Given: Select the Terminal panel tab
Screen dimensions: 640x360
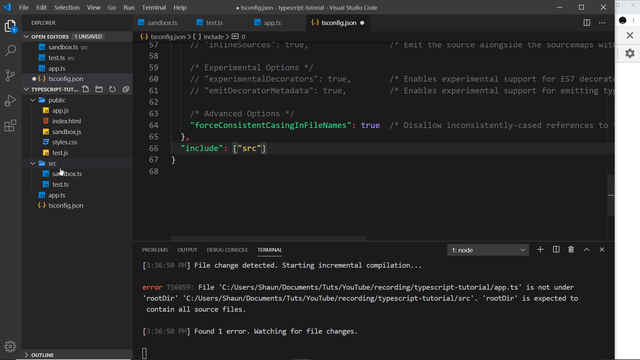Looking at the screenshot, I should point(269,250).
